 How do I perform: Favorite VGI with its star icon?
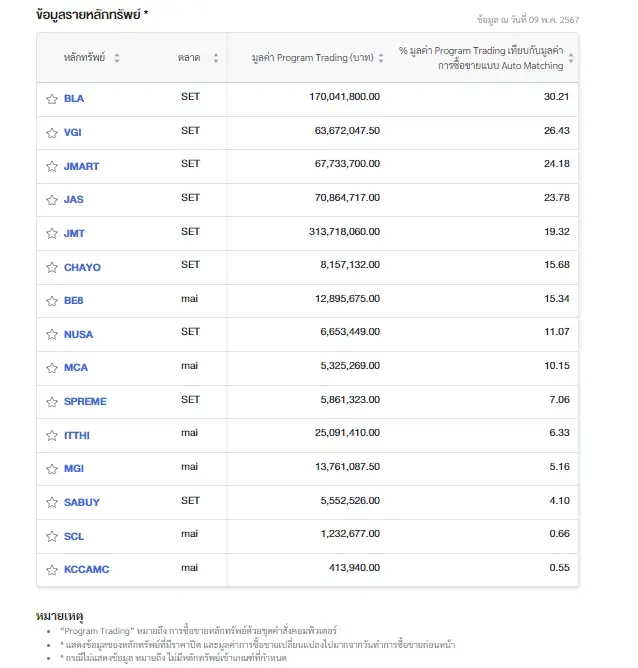coord(52,133)
